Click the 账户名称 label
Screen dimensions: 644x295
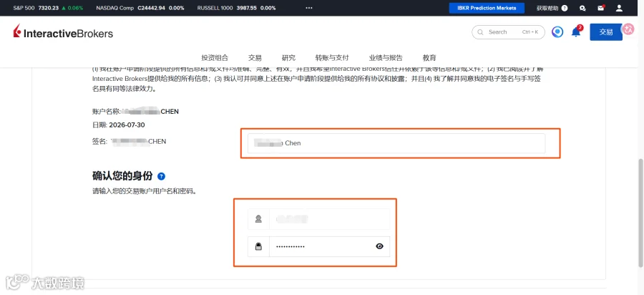(107, 112)
